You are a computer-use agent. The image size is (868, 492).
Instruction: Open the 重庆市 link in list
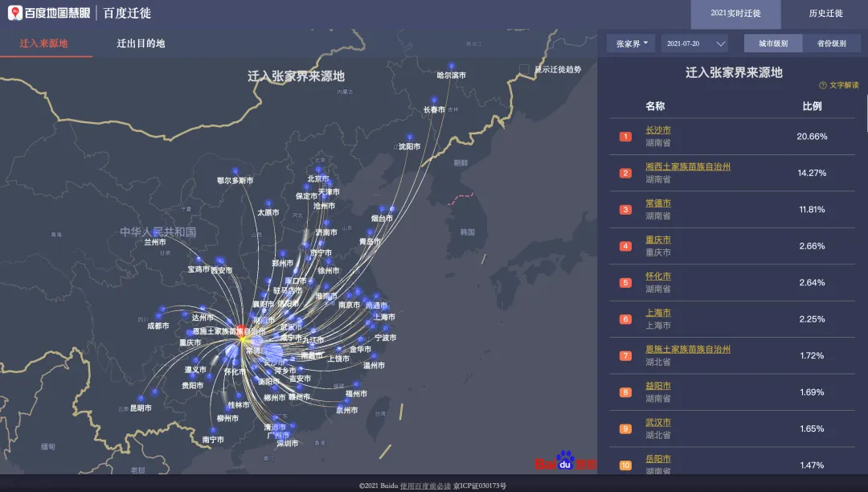pyautogui.click(x=657, y=240)
